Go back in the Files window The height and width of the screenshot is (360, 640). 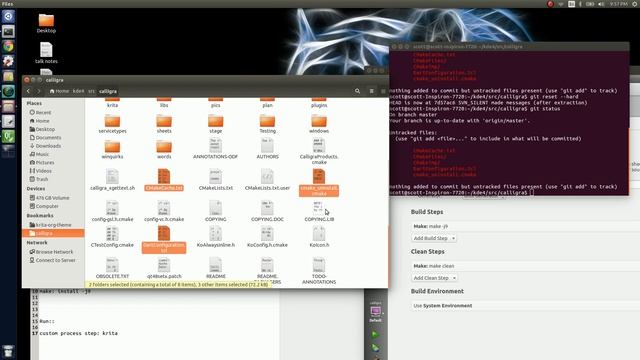pos(28,91)
